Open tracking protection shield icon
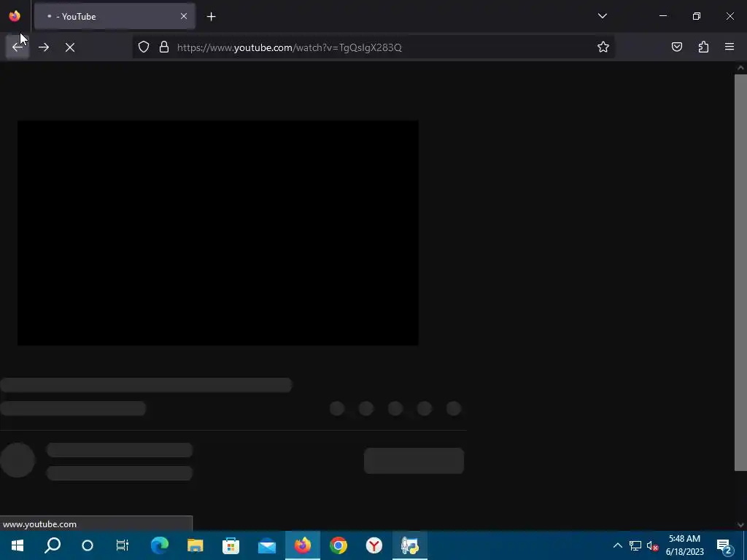The image size is (747, 560). click(144, 47)
